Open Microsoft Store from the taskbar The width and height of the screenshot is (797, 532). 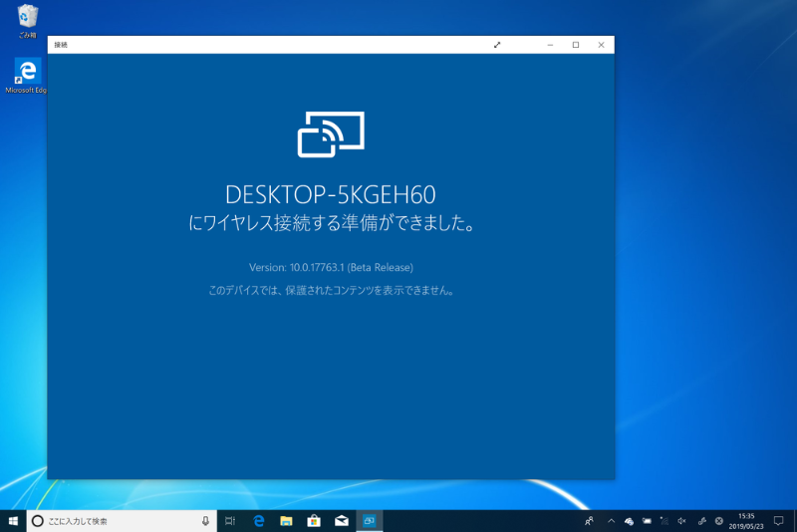(x=313, y=521)
